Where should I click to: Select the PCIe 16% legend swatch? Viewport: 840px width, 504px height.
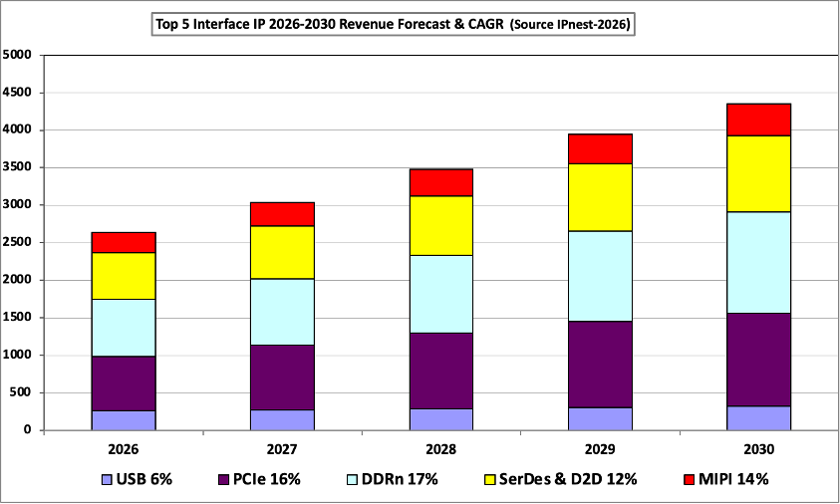tap(224, 479)
